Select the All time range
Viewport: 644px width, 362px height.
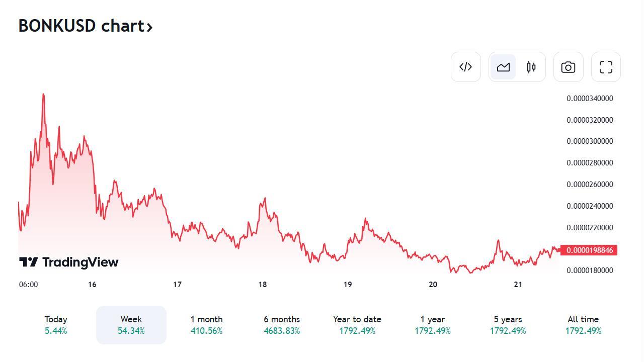click(x=583, y=325)
